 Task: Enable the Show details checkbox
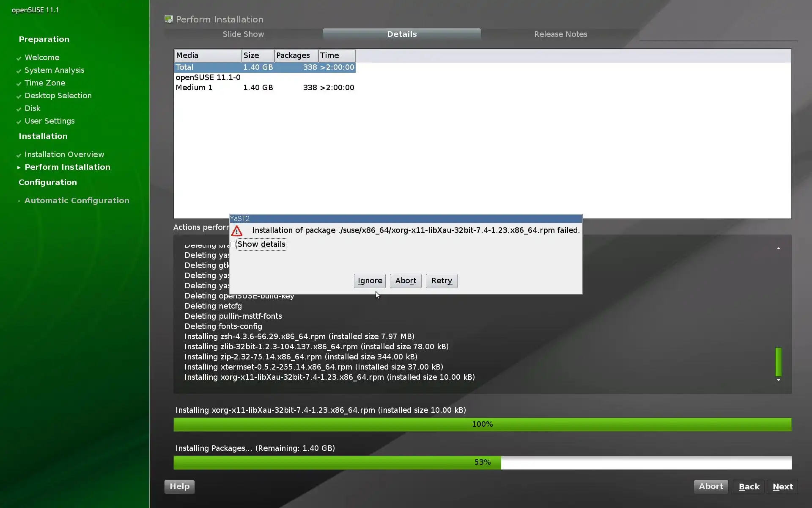(233, 244)
